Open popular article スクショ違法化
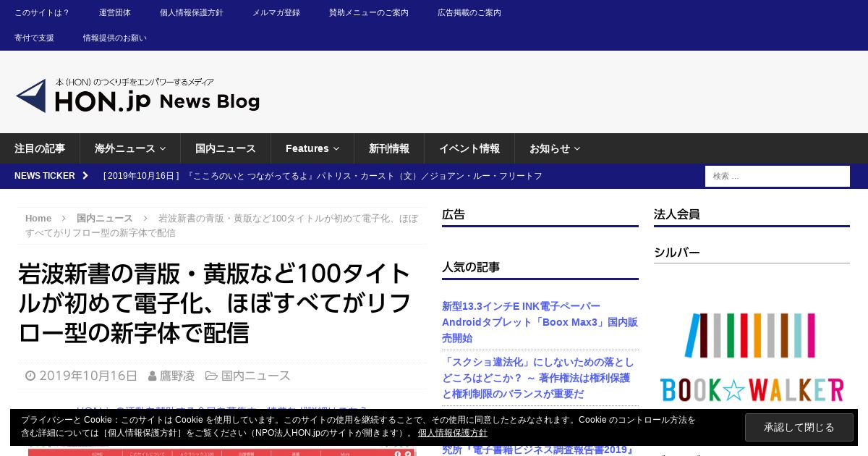868x456 pixels. pyautogui.click(x=538, y=378)
